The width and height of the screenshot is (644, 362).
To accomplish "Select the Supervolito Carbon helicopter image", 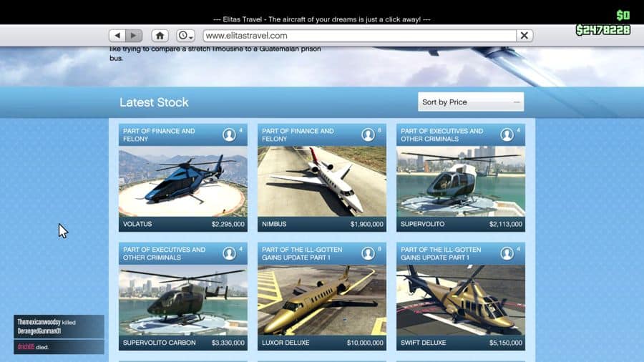I will coord(183,300).
